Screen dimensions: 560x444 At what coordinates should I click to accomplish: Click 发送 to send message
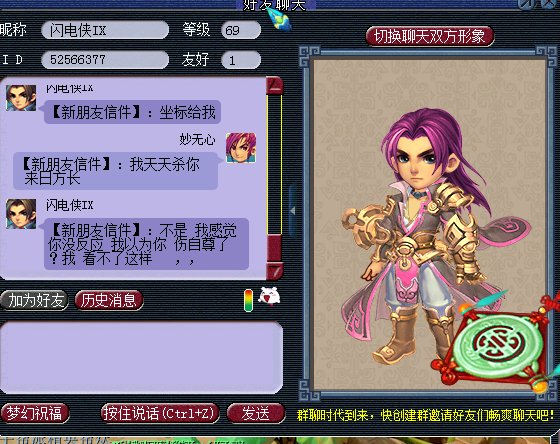point(256,413)
